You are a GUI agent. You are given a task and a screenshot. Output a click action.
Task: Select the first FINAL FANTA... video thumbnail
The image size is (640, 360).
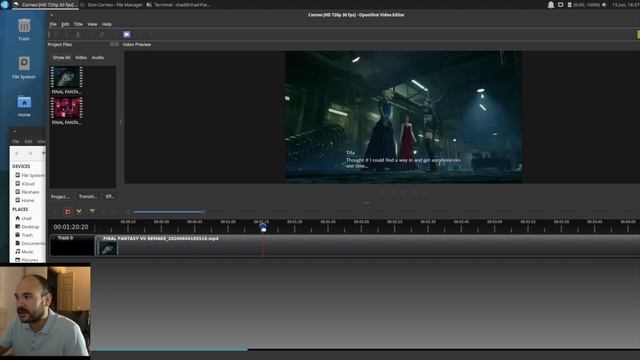click(x=67, y=78)
